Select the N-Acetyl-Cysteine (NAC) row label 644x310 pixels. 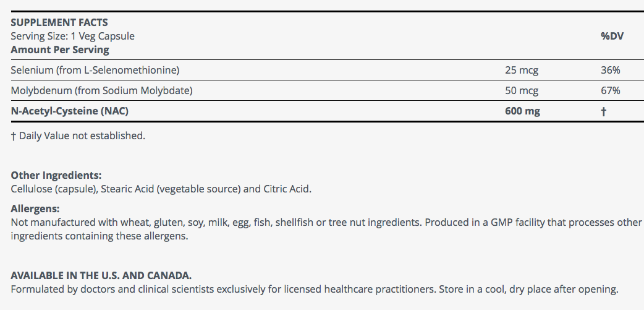pyautogui.click(x=70, y=111)
